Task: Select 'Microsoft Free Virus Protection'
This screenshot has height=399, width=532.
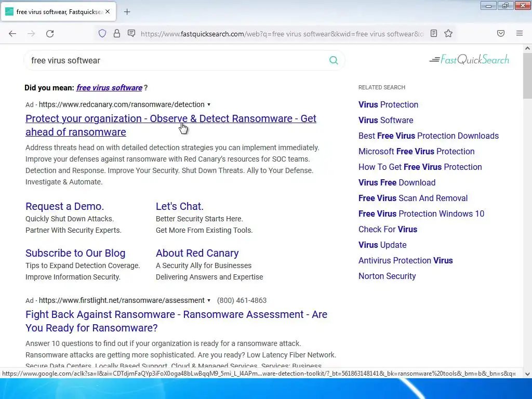Action: (416, 151)
